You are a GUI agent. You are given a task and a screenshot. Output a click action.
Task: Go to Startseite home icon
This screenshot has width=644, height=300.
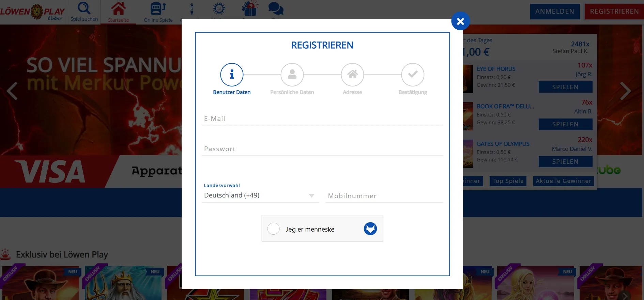point(118,9)
